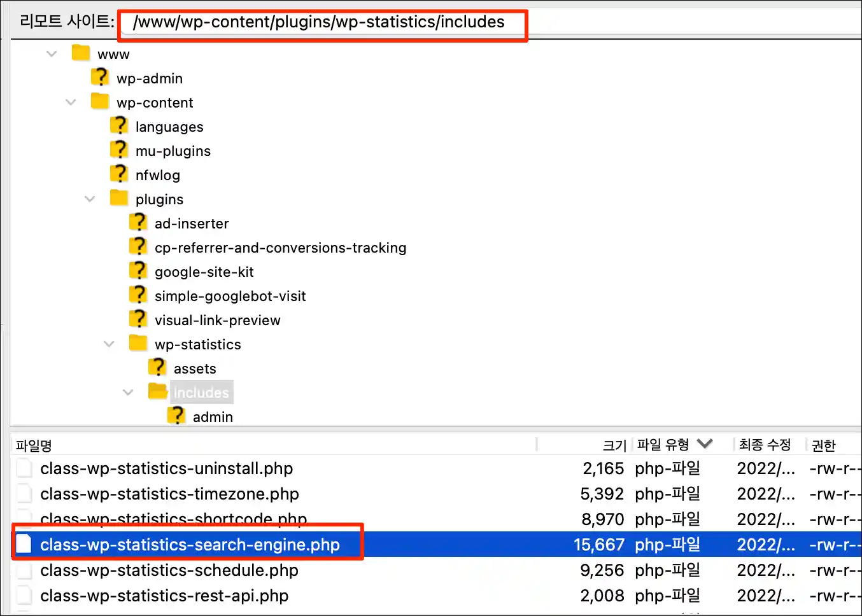Collapse the plugins folder chevron
This screenshot has width=862, height=616.
click(x=90, y=199)
